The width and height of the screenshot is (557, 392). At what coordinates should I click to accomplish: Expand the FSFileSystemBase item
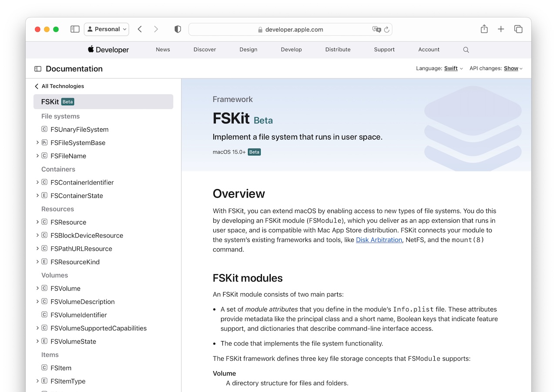coord(37,142)
